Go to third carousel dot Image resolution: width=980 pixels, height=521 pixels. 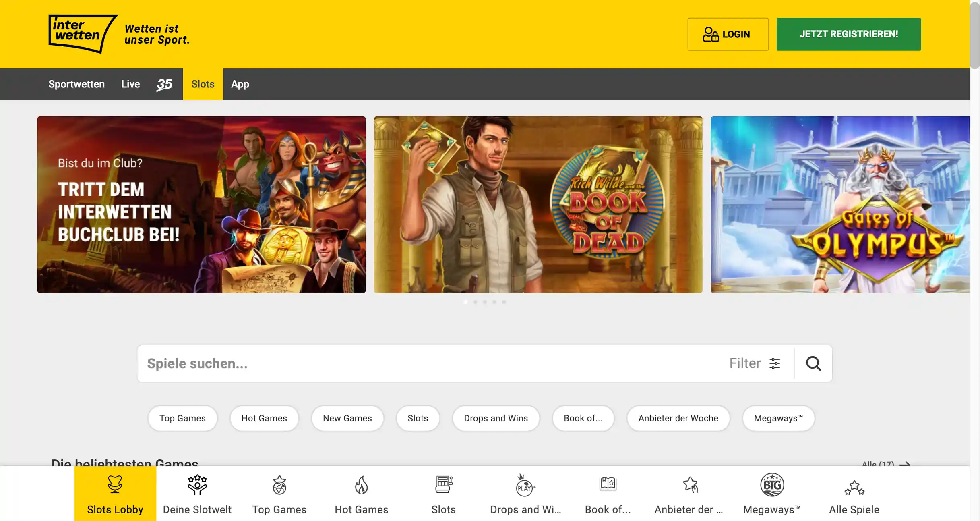pyautogui.click(x=485, y=302)
